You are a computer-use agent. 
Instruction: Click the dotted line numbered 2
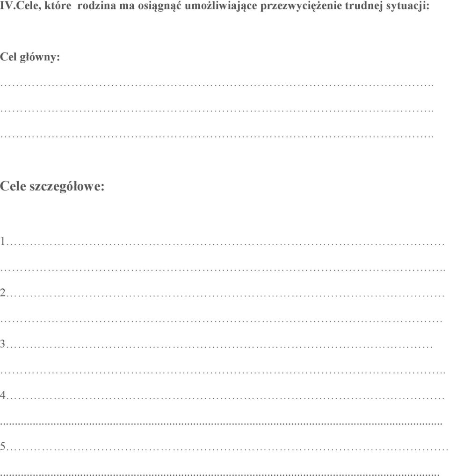(222, 293)
